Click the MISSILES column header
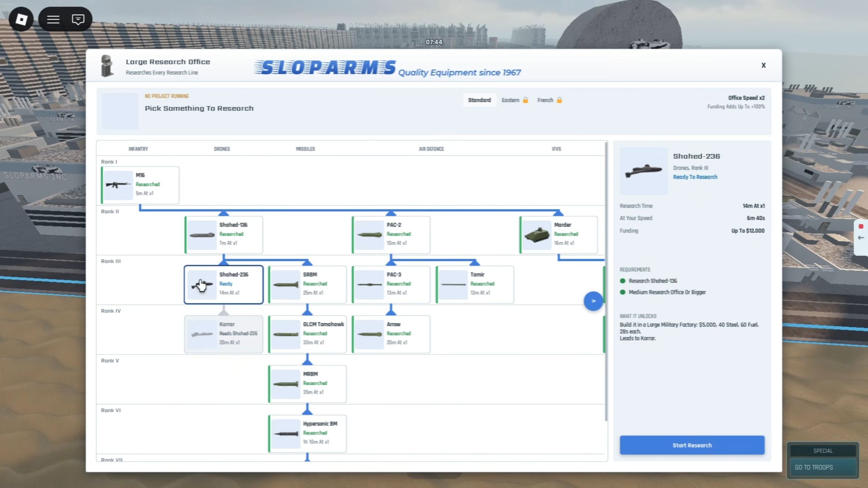Screen dimensions: 868x488 pyautogui.click(x=305, y=149)
